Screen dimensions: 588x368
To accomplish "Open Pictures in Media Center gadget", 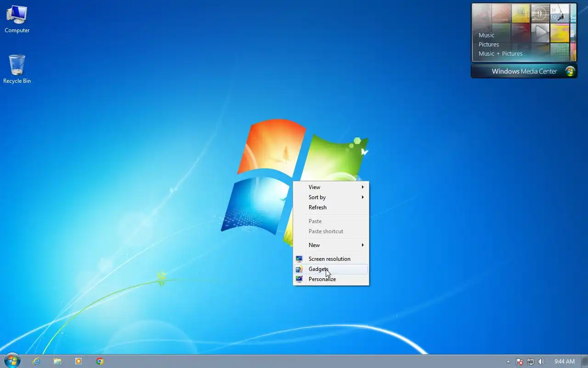I will pyautogui.click(x=489, y=45).
